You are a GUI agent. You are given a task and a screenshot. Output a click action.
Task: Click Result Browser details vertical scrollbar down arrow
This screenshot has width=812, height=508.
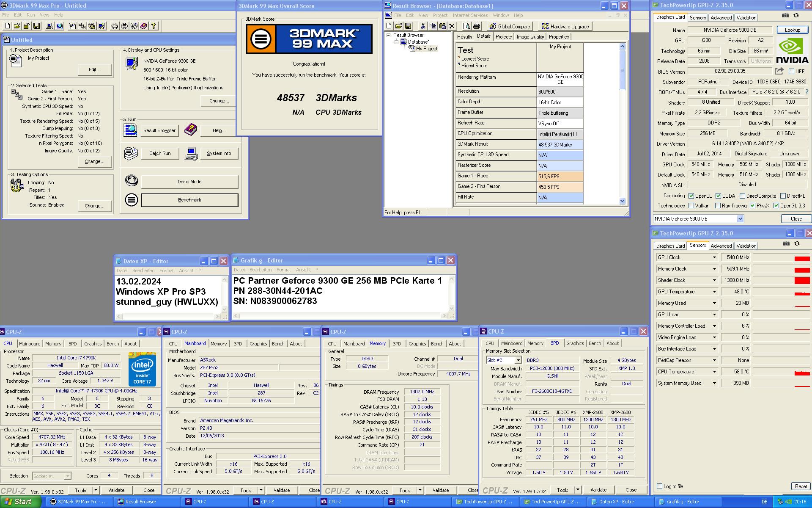click(x=622, y=201)
